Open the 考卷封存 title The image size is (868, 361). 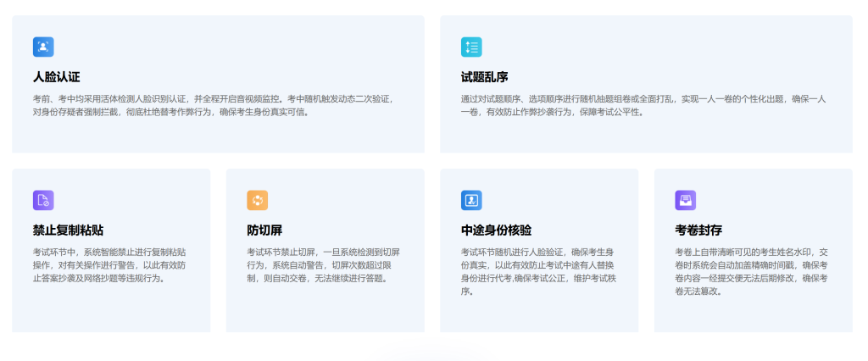point(698,230)
